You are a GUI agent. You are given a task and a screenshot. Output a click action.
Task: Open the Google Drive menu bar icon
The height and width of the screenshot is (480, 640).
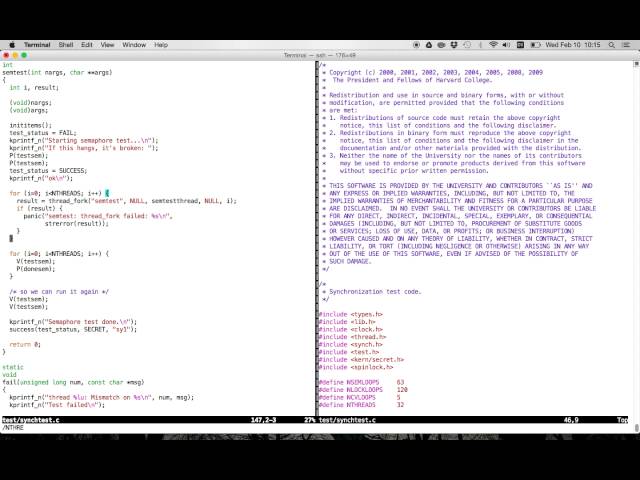(x=429, y=45)
